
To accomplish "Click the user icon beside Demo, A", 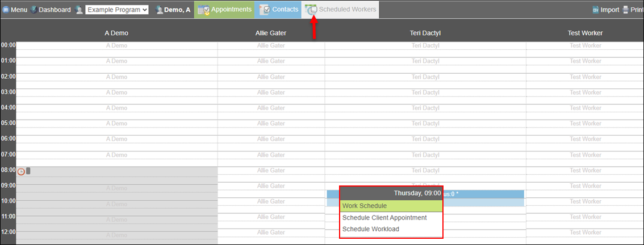I will [x=160, y=10].
